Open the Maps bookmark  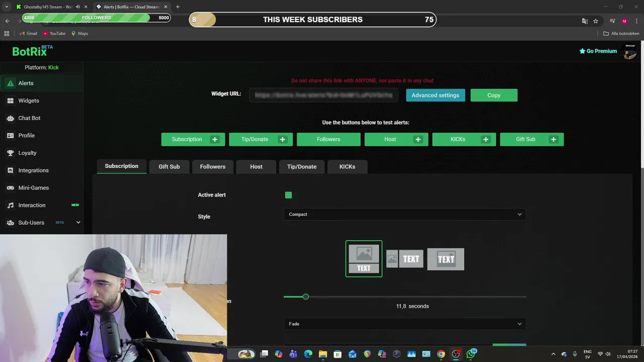79,34
